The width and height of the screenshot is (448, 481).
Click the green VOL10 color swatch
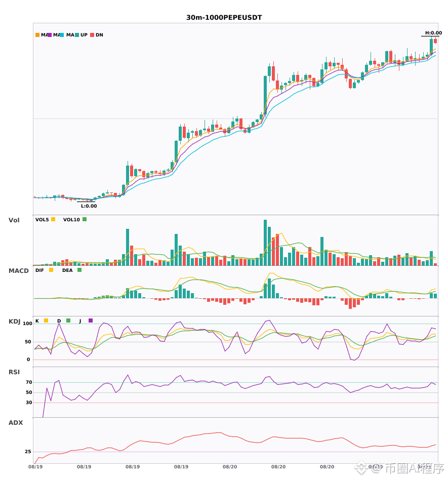(85, 219)
